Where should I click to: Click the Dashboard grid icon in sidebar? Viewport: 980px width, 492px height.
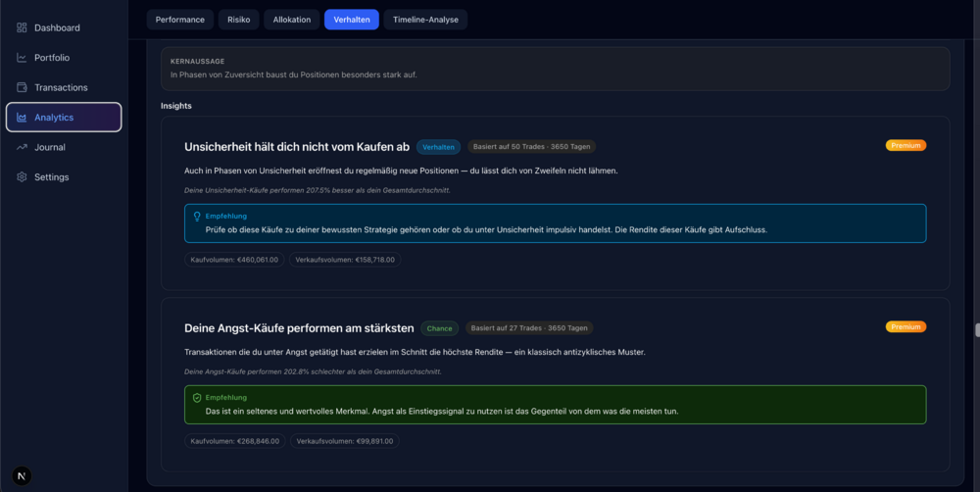pos(22,27)
